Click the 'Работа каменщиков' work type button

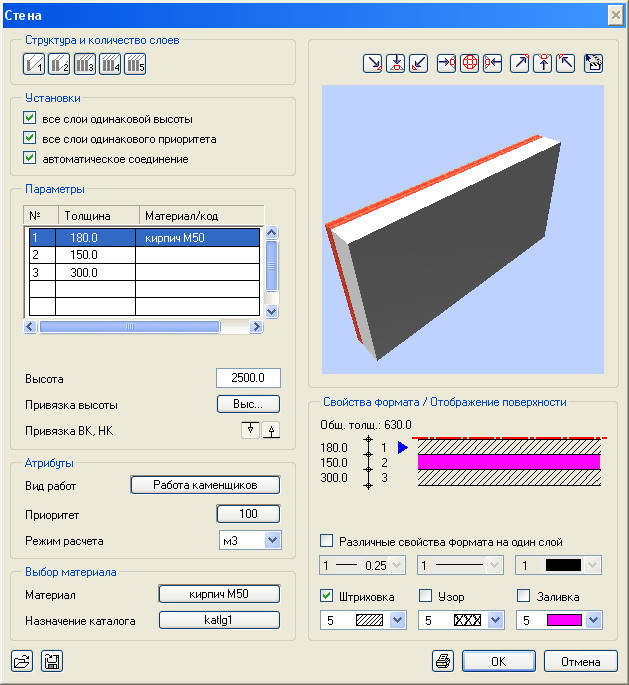[x=205, y=485]
